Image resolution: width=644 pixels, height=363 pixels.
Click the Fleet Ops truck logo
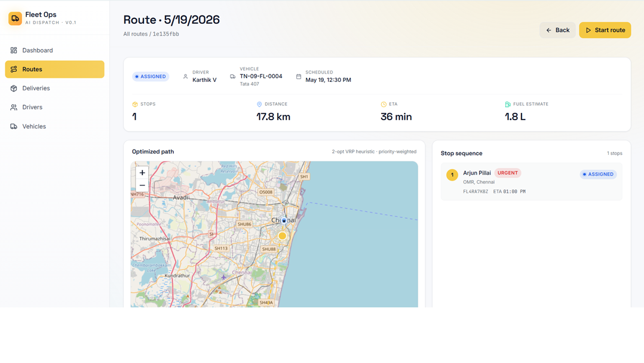[15, 18]
